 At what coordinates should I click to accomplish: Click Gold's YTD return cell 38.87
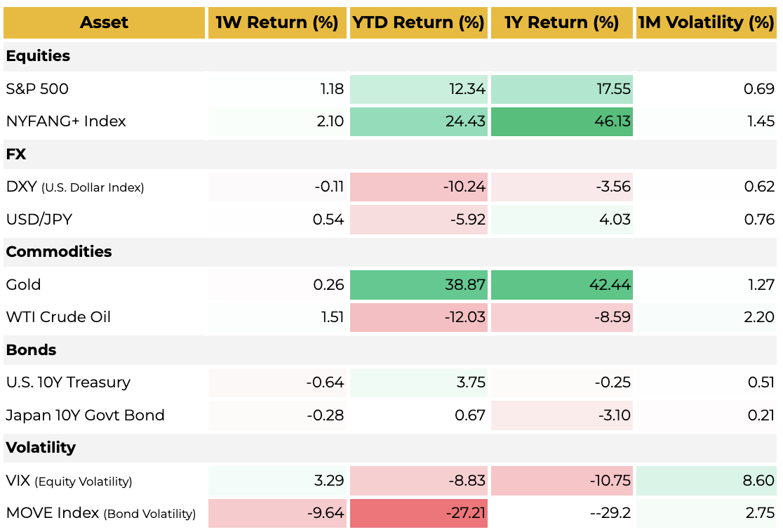pos(418,284)
